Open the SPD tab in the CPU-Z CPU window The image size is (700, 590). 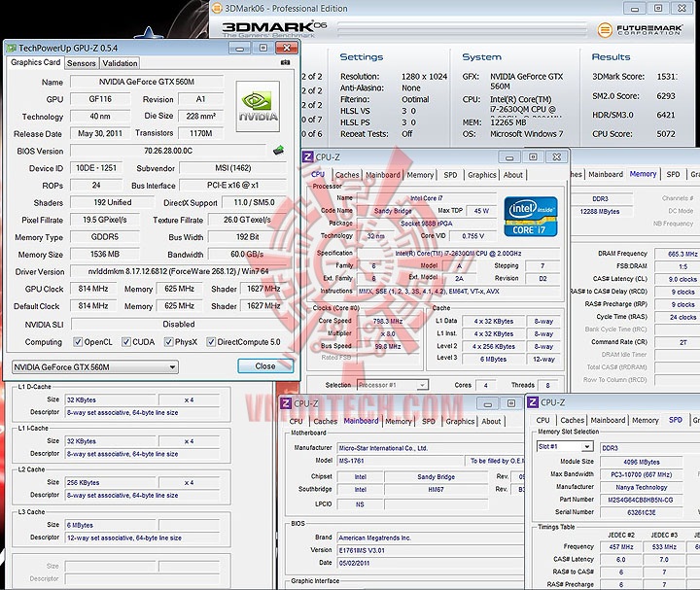(450, 175)
